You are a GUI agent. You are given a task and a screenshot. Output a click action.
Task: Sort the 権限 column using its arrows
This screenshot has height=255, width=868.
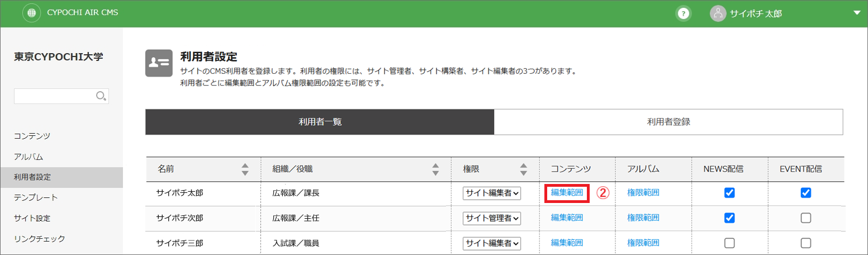point(524,169)
